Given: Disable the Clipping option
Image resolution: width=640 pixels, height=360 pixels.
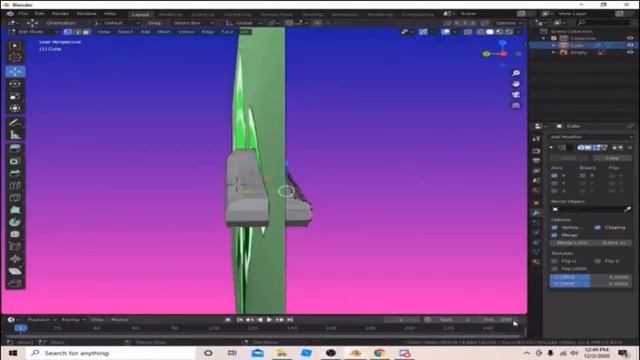Looking at the screenshot, I should 598,227.
